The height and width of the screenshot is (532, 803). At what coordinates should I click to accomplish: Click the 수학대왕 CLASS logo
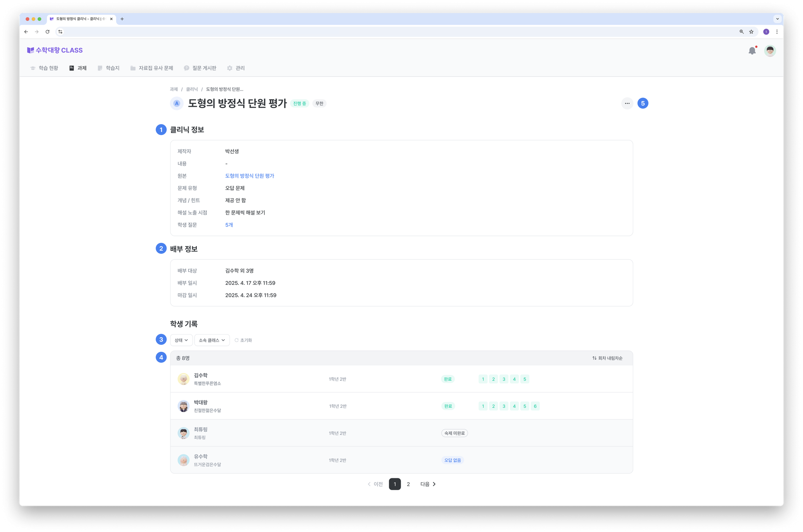click(55, 50)
